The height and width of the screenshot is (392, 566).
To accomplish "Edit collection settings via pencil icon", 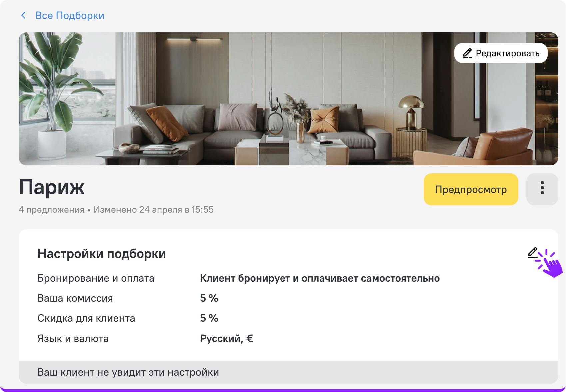I will (533, 253).
